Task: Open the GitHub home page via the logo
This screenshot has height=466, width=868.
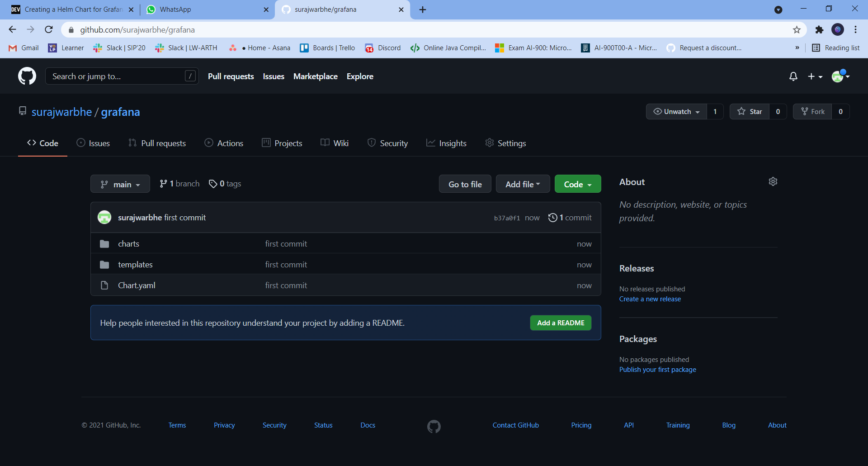Action: (x=27, y=76)
